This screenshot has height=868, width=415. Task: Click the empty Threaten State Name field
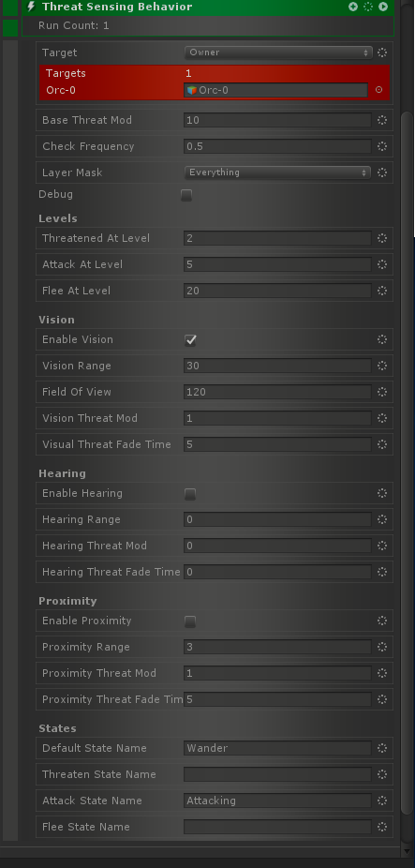278,774
